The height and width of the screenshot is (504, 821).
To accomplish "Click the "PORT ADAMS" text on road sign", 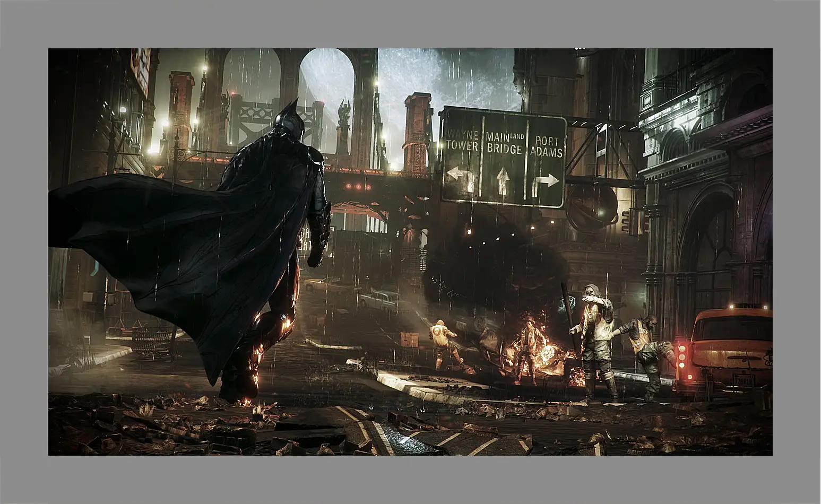I will 548,147.
